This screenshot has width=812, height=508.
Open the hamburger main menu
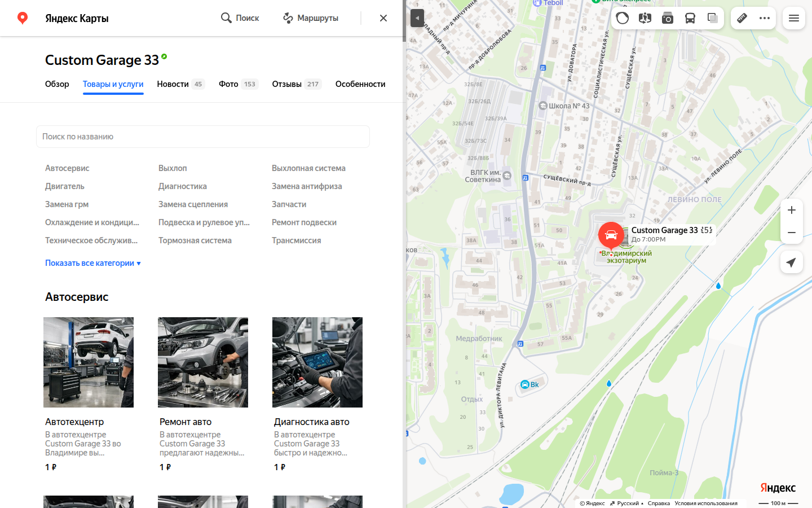pyautogui.click(x=794, y=18)
